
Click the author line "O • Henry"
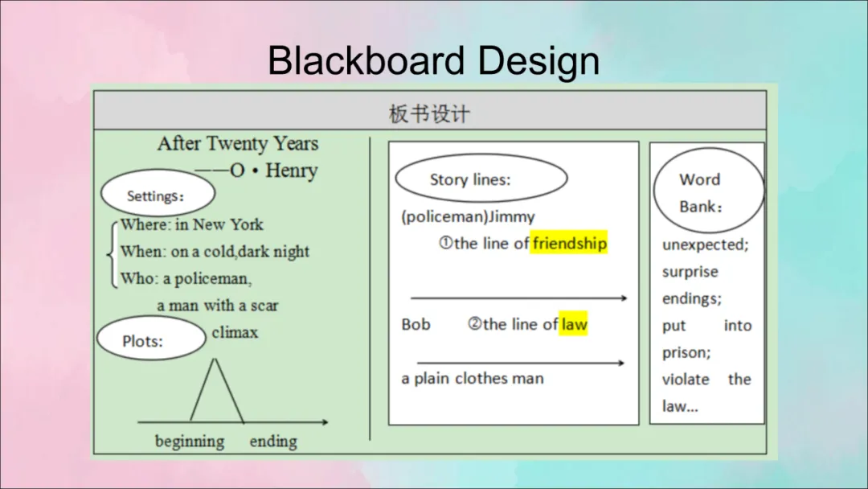(273, 171)
